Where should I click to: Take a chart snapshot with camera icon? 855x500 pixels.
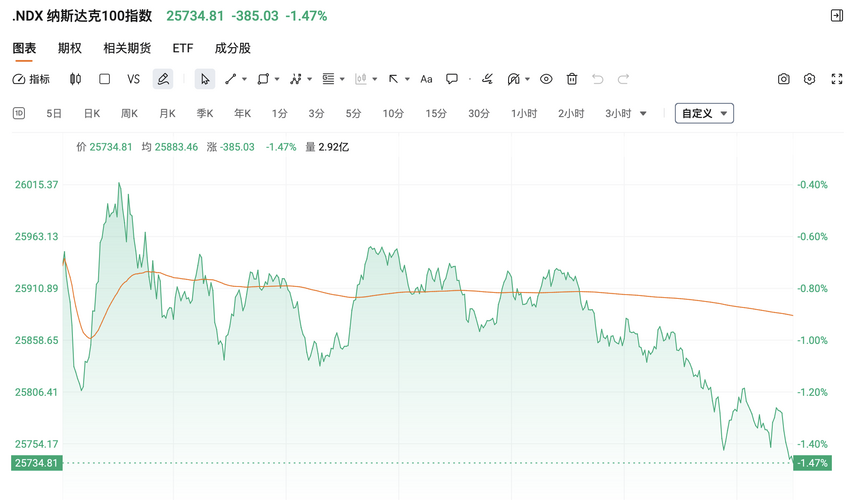coord(784,79)
